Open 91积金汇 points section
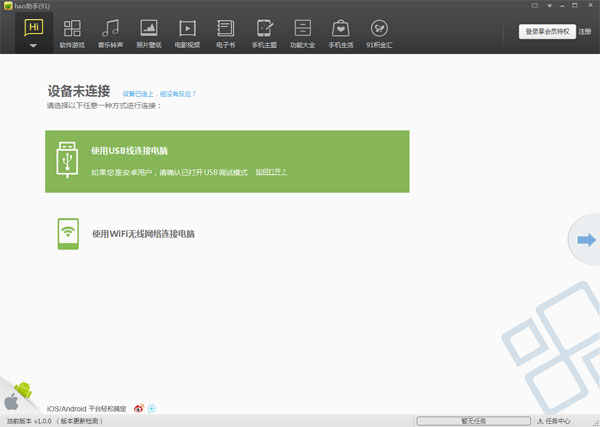The width and height of the screenshot is (600, 427). pos(379,34)
